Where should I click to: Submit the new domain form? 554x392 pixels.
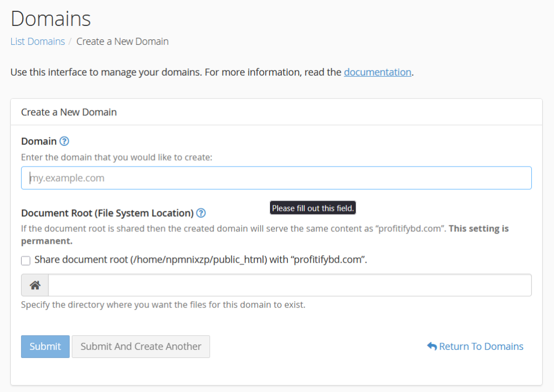pos(45,347)
